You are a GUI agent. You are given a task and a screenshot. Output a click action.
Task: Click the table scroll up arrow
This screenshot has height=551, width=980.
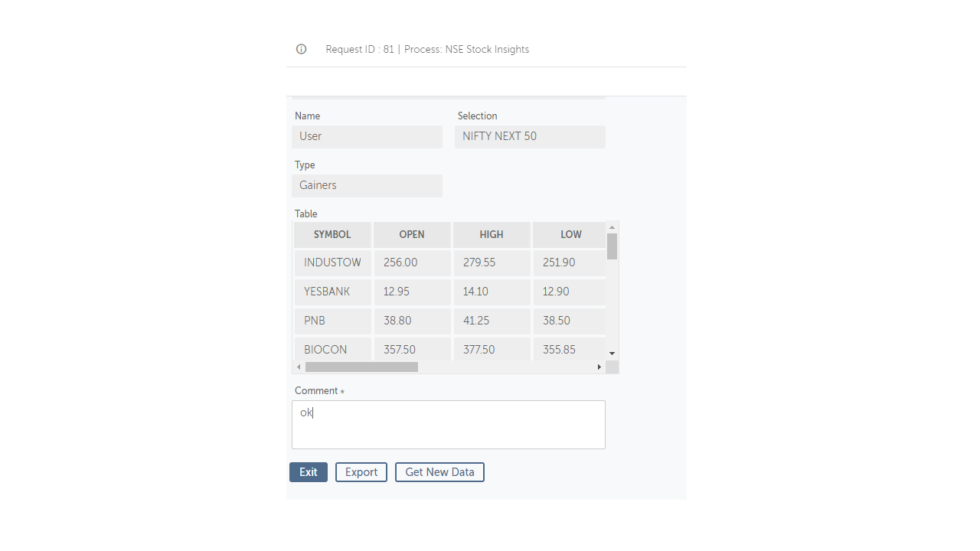tap(612, 227)
